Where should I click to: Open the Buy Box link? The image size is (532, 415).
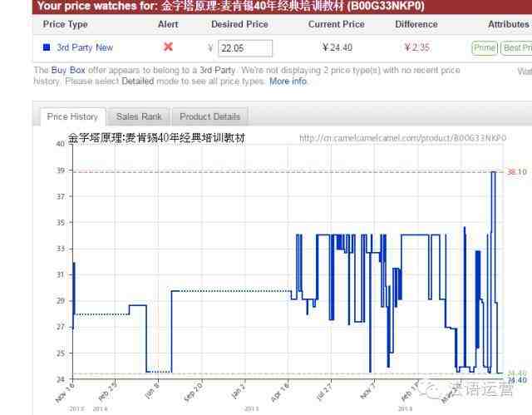click(x=68, y=70)
